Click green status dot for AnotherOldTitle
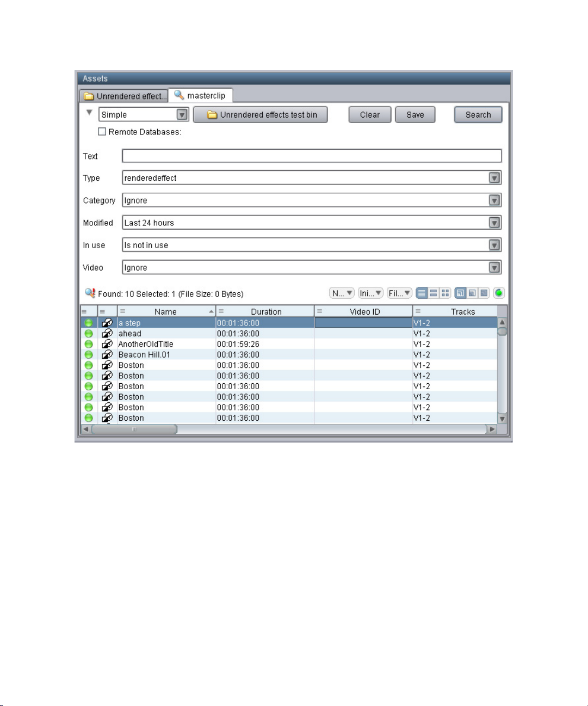The width and height of the screenshot is (588, 706). pyautogui.click(x=89, y=344)
